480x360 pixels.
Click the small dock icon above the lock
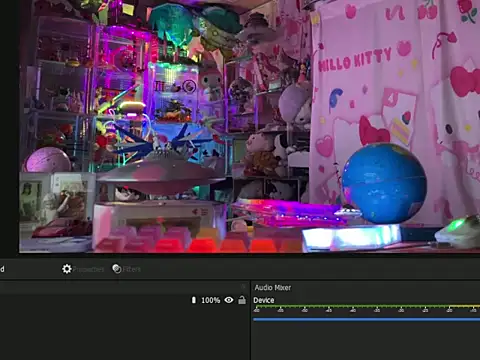pos(243,286)
